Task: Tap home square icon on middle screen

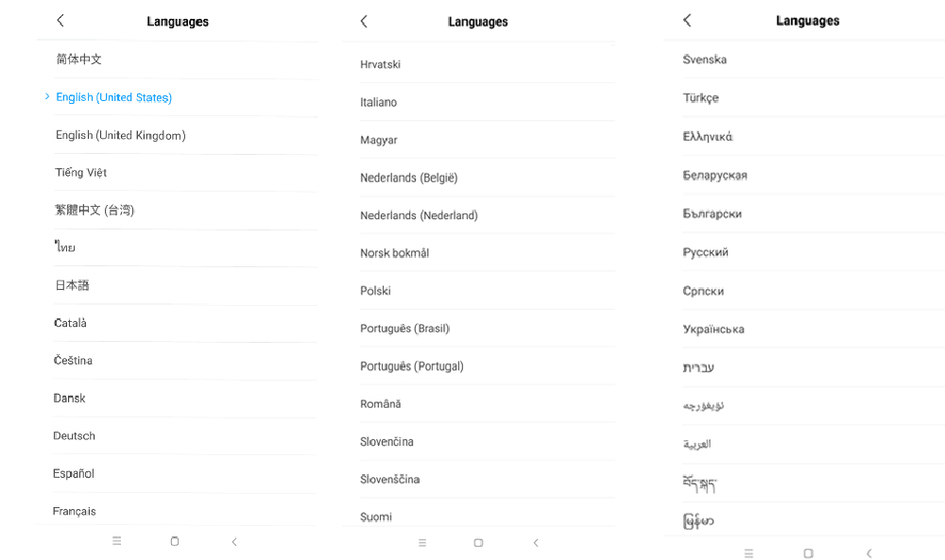Action: coord(478,543)
